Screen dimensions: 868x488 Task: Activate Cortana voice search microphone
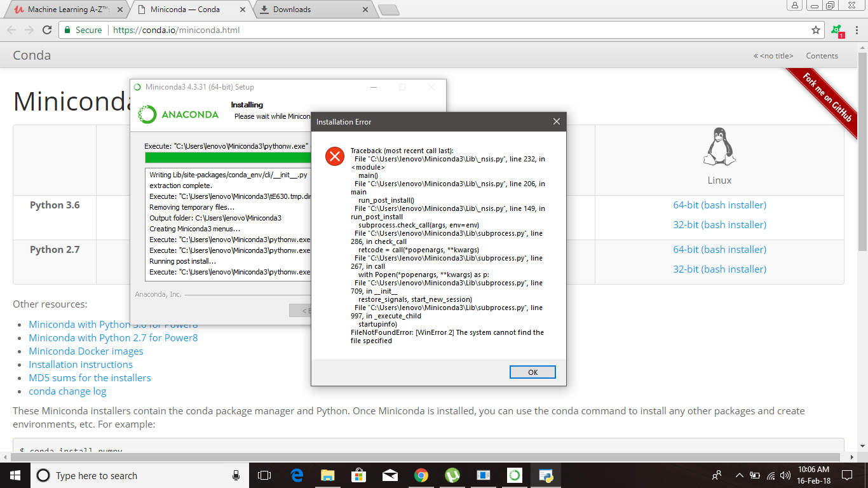pos(236,475)
